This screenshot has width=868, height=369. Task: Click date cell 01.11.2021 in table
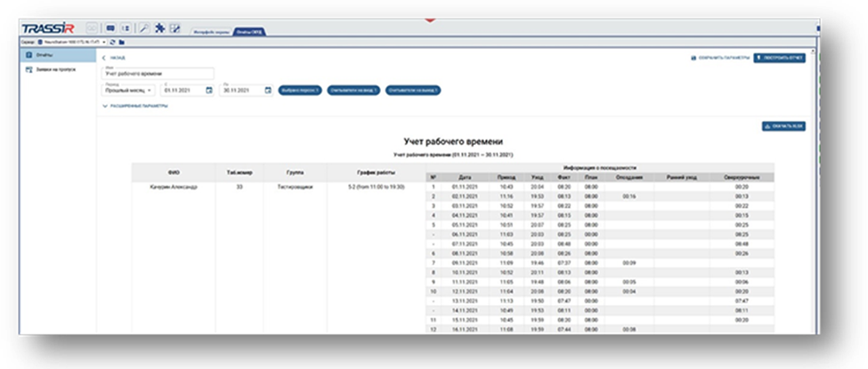(x=465, y=187)
